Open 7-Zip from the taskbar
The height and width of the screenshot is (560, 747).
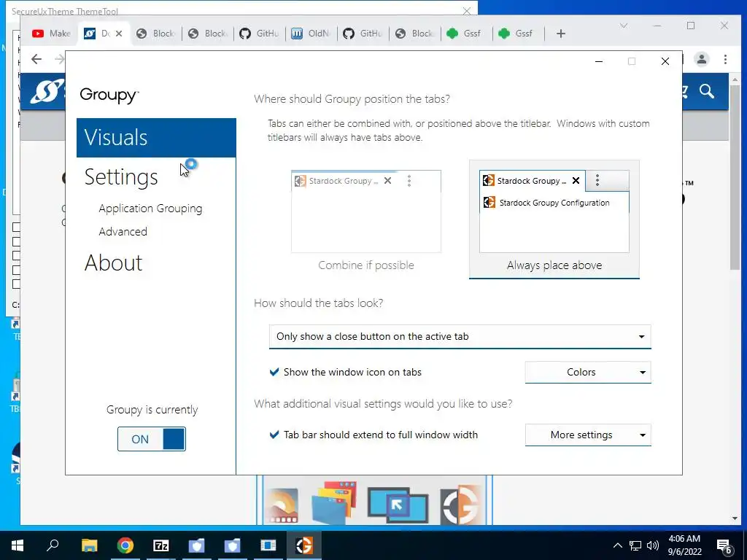[x=161, y=545]
